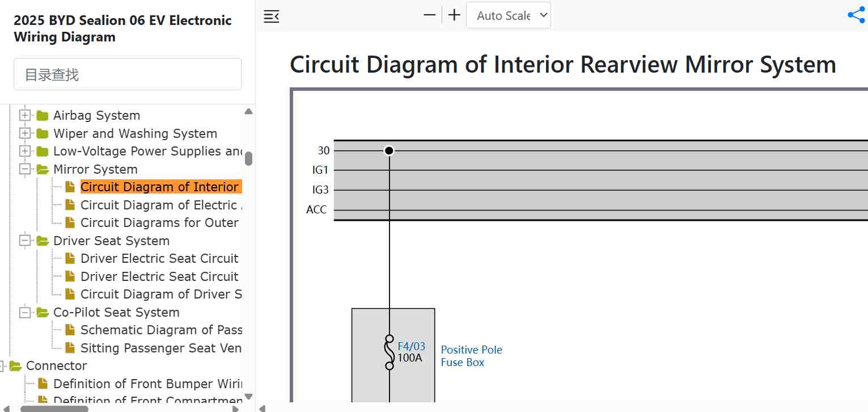868x412 pixels.
Task: Collapse the Co-Pilot Seat System folder
Action: coord(24,313)
